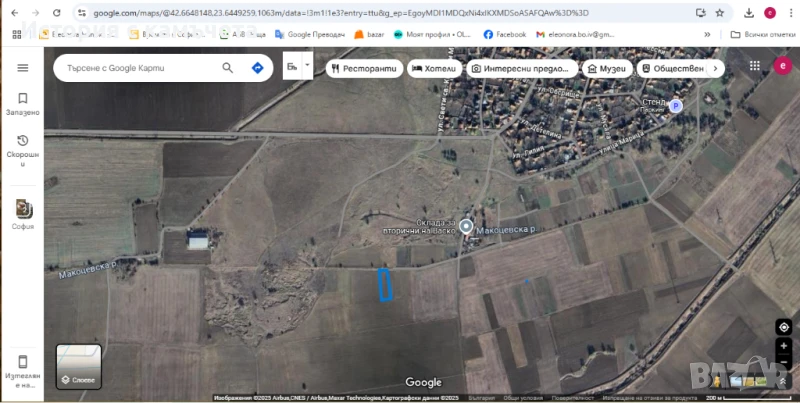Toggle map layers via the Layers thumbnail

coord(78,365)
